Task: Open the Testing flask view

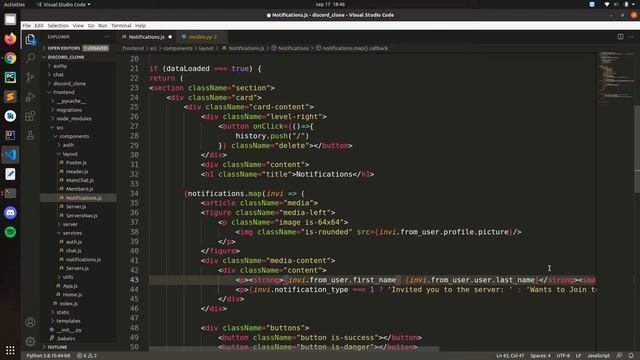Action: point(30,135)
